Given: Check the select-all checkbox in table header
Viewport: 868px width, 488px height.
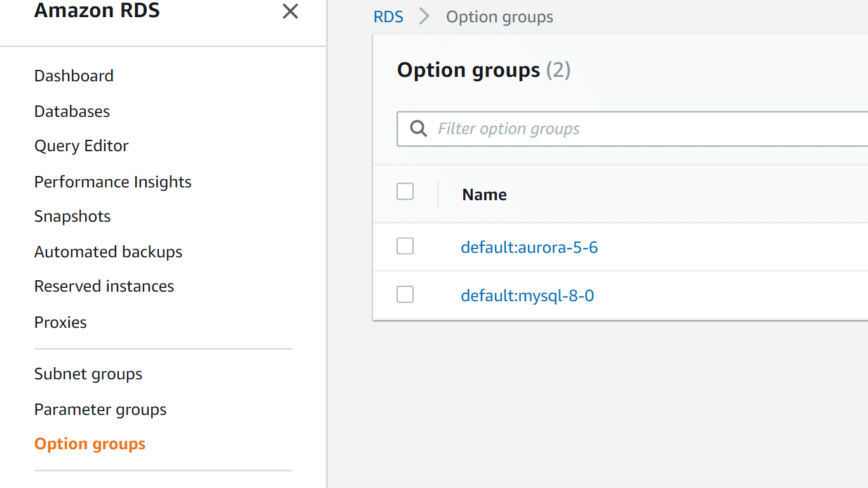Looking at the screenshot, I should pos(405,191).
